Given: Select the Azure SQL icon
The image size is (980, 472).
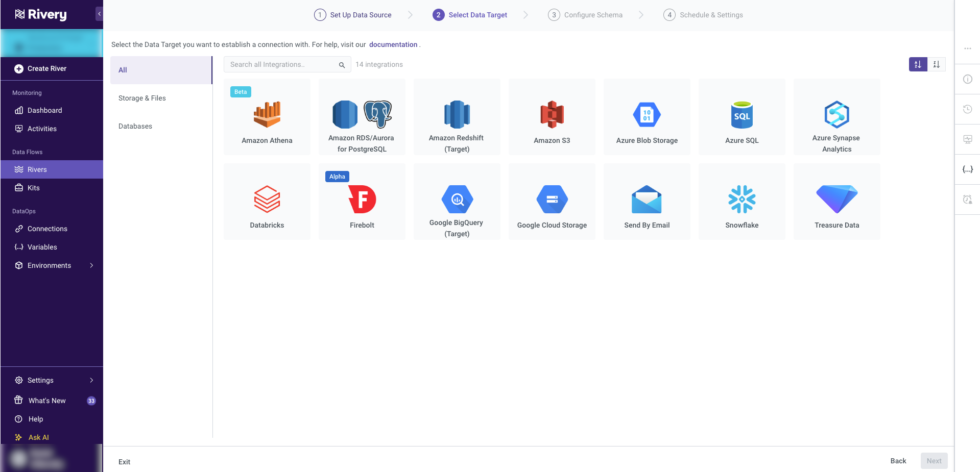Looking at the screenshot, I should tap(742, 115).
